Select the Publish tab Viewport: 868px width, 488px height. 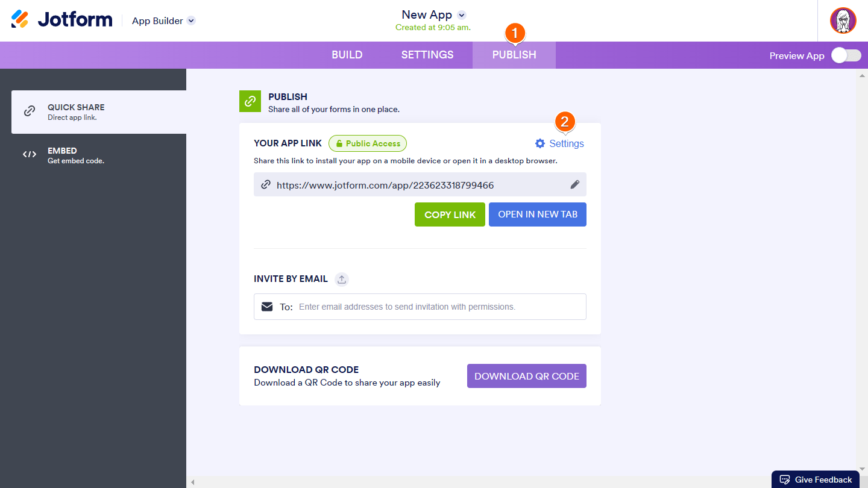coord(514,55)
